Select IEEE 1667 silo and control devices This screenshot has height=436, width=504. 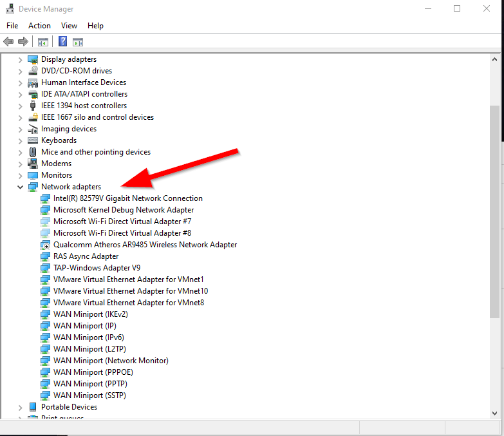click(x=97, y=117)
